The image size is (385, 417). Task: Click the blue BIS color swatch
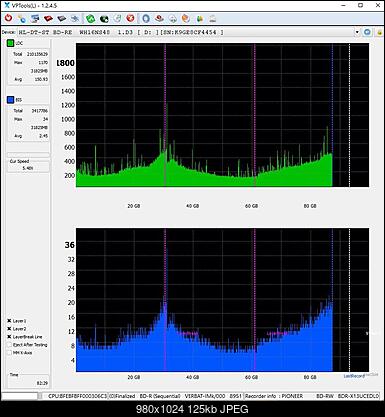pos(10,100)
